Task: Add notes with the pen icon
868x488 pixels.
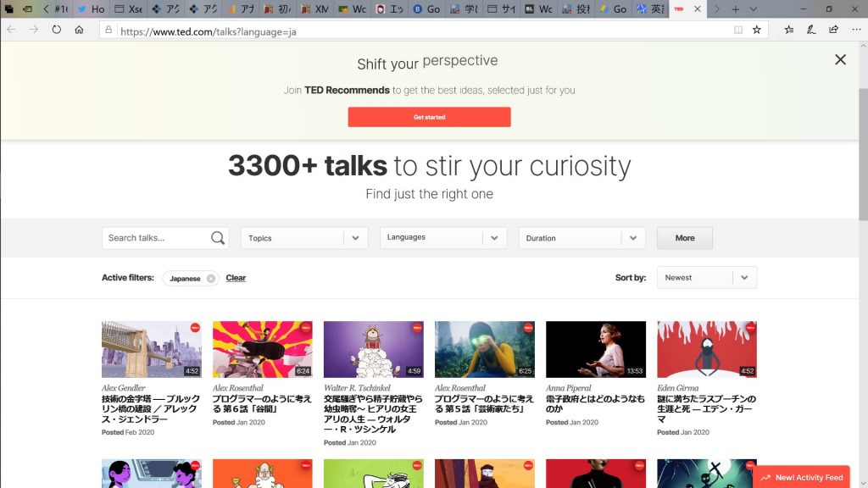Action: [811, 30]
